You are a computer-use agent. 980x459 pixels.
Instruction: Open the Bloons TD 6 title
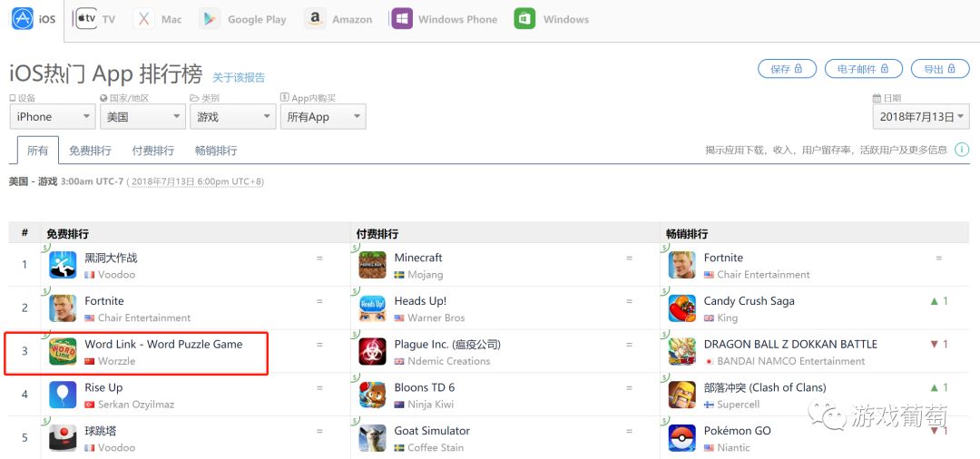[x=425, y=387]
